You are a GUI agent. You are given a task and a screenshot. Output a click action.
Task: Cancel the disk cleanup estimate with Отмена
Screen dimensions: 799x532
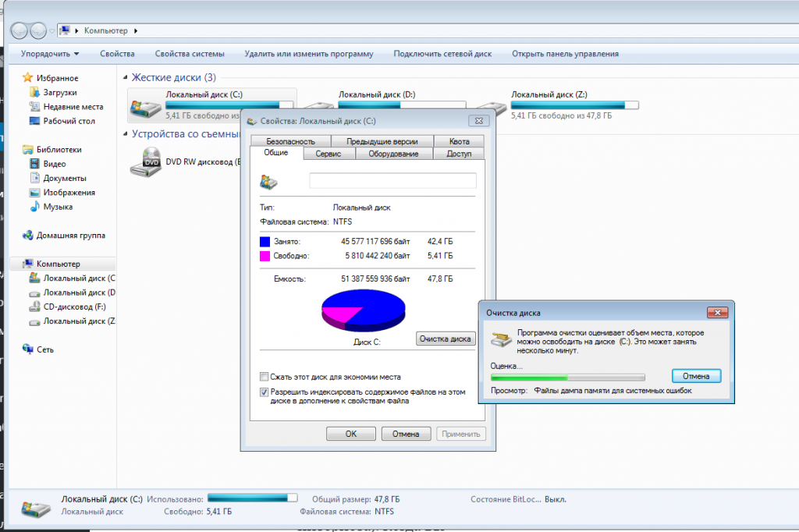(x=696, y=376)
